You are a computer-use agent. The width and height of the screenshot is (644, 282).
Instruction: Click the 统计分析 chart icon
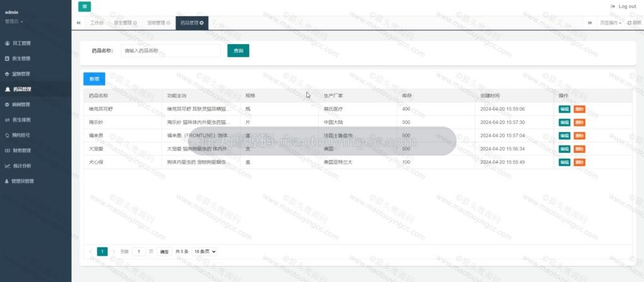tap(7, 166)
